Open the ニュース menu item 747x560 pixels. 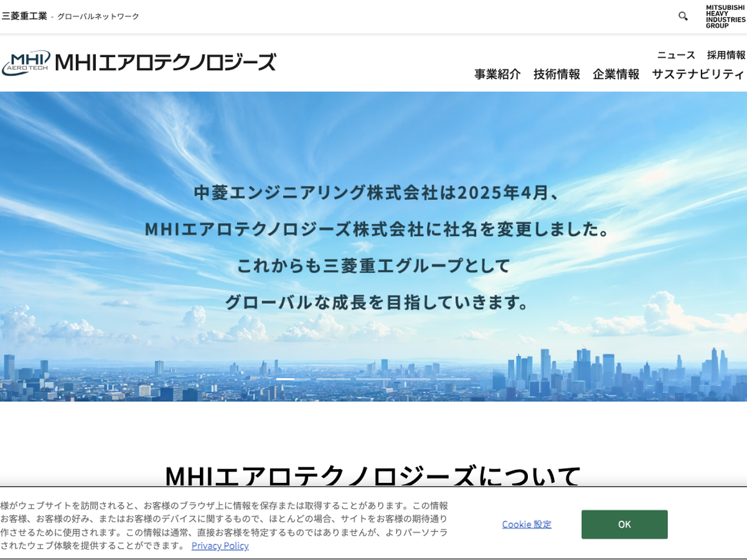(676, 55)
